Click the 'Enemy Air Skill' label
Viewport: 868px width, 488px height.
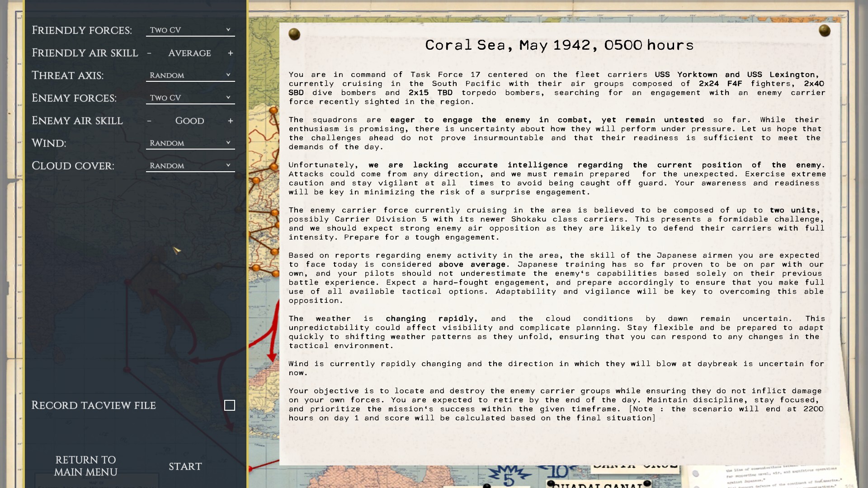[x=77, y=121]
